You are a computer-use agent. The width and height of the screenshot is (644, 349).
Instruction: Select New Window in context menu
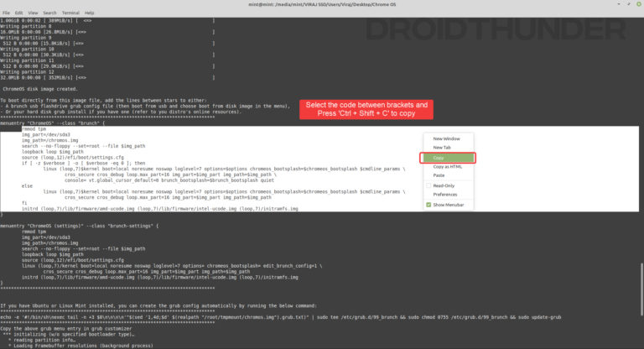tap(446, 138)
